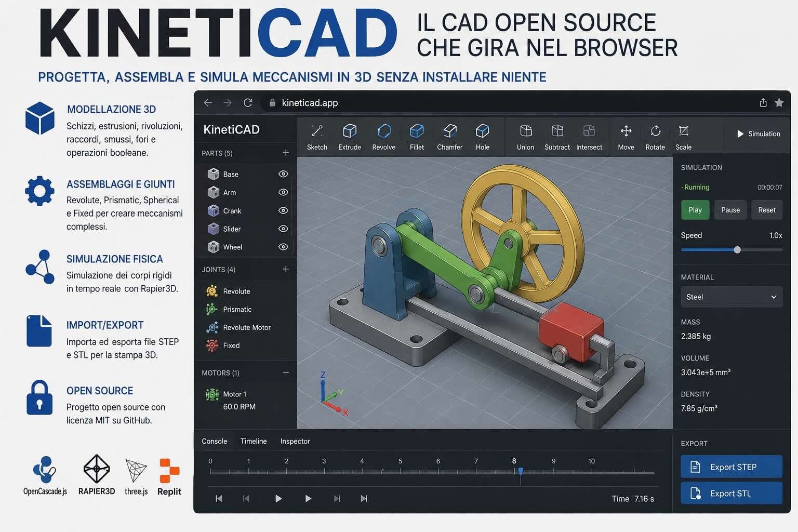Select the Sketch tool

317,137
